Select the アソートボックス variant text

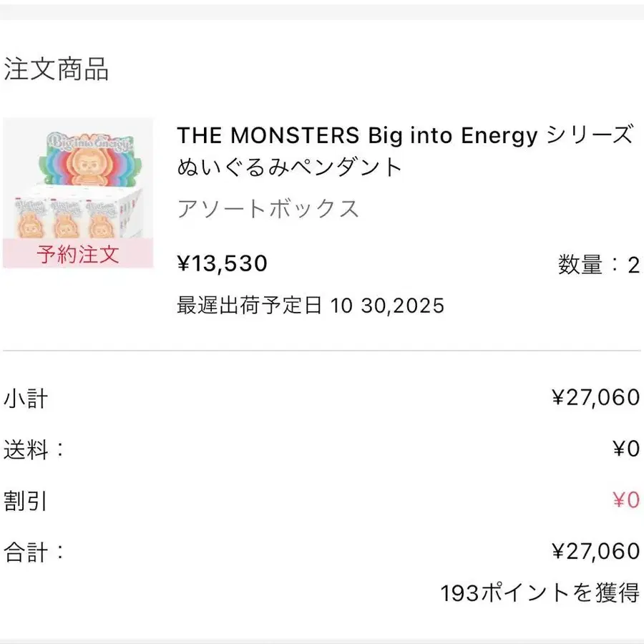(x=268, y=209)
